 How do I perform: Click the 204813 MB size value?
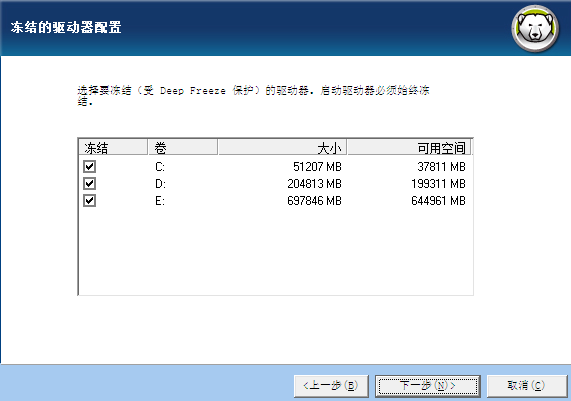pyautogui.click(x=314, y=184)
